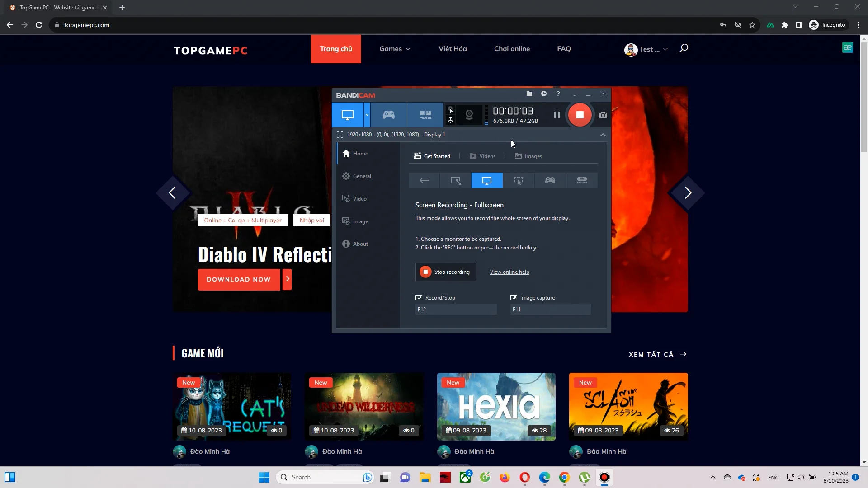
Task: Open Image settings in Bandicam sidebar
Action: coord(368,221)
